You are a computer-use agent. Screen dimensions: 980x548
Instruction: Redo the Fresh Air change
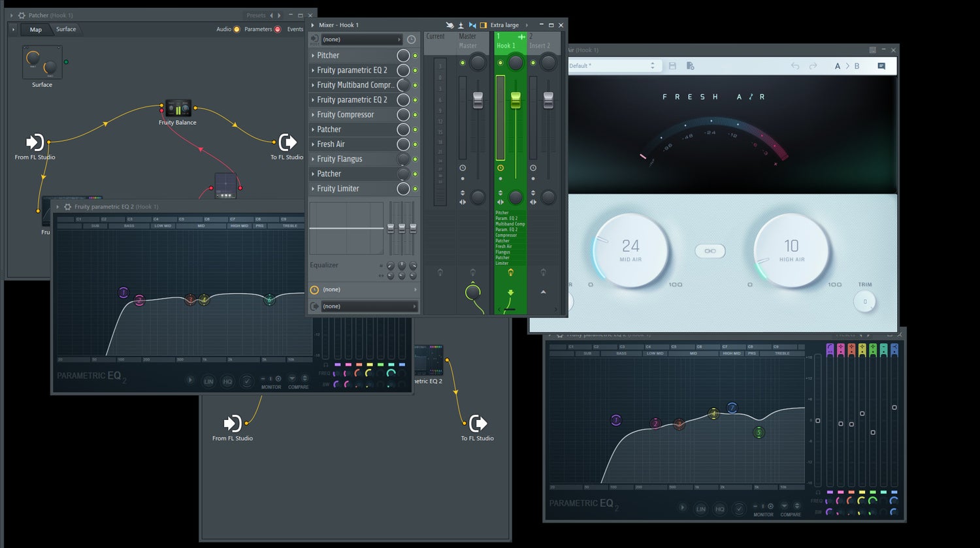coord(813,66)
